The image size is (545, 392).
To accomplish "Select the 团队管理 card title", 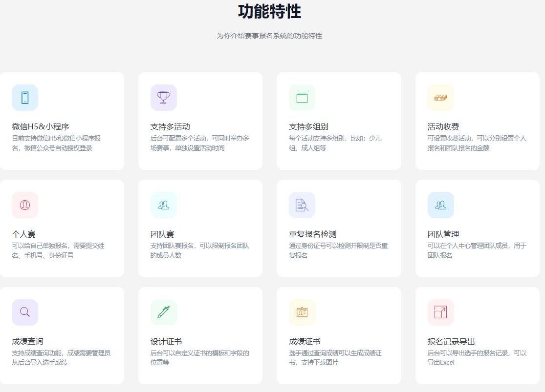I will (x=443, y=234).
